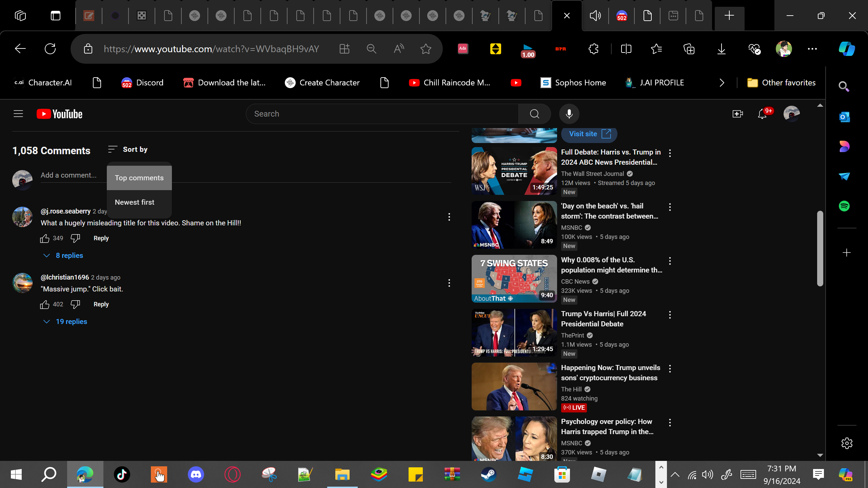The width and height of the screenshot is (868, 488).
Task: Expand the 19 replies thread
Action: (x=65, y=322)
